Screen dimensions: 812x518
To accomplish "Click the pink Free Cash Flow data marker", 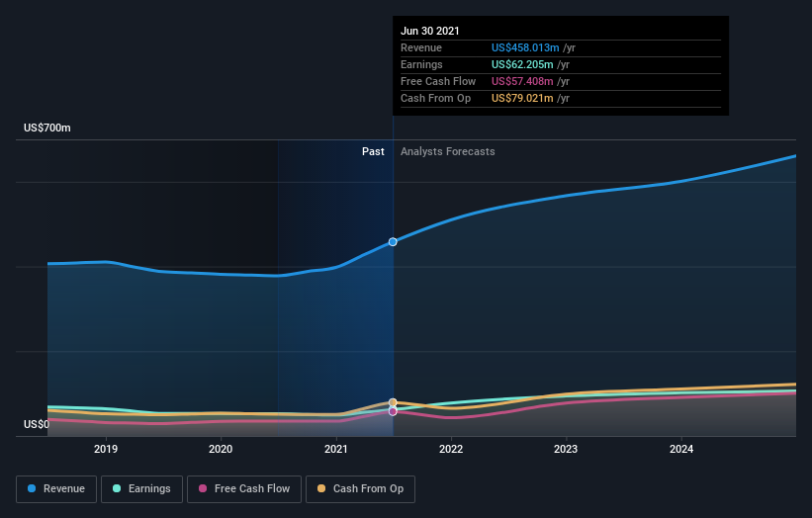I will [x=393, y=412].
